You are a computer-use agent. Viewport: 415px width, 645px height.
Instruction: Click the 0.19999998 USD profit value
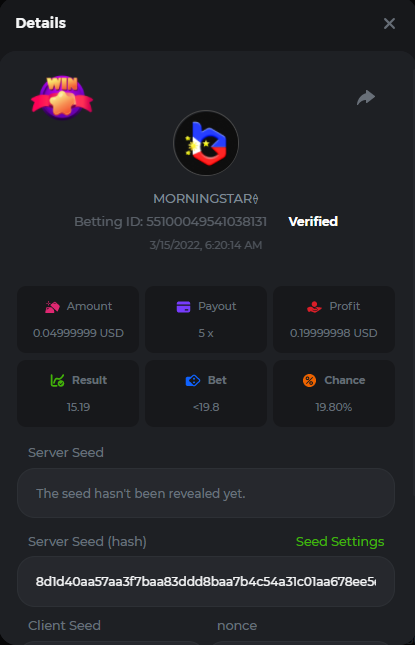point(334,333)
